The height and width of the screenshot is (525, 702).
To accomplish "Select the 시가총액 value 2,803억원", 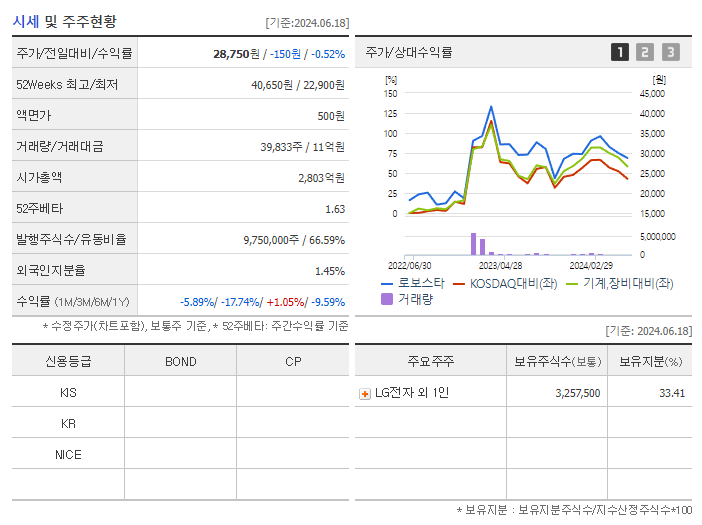I will coord(321,178).
